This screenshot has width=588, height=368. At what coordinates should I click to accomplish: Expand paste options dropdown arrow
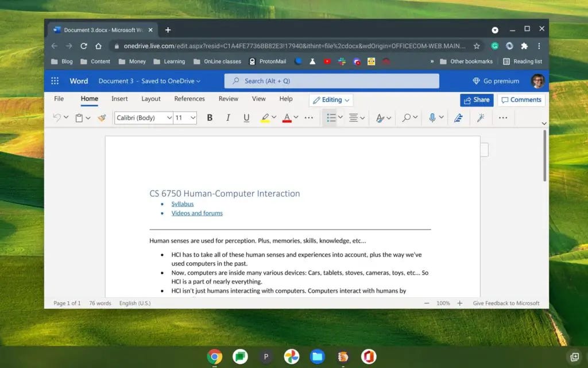(88, 118)
